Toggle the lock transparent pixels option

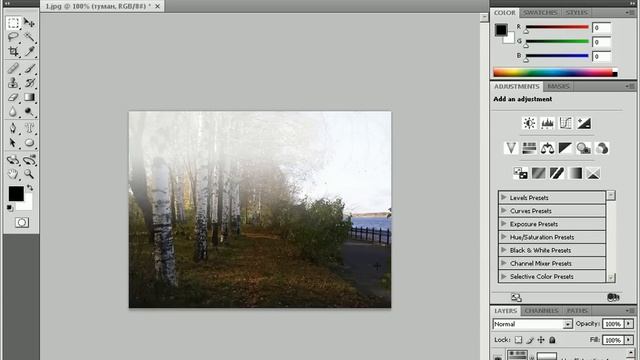[x=518, y=340]
